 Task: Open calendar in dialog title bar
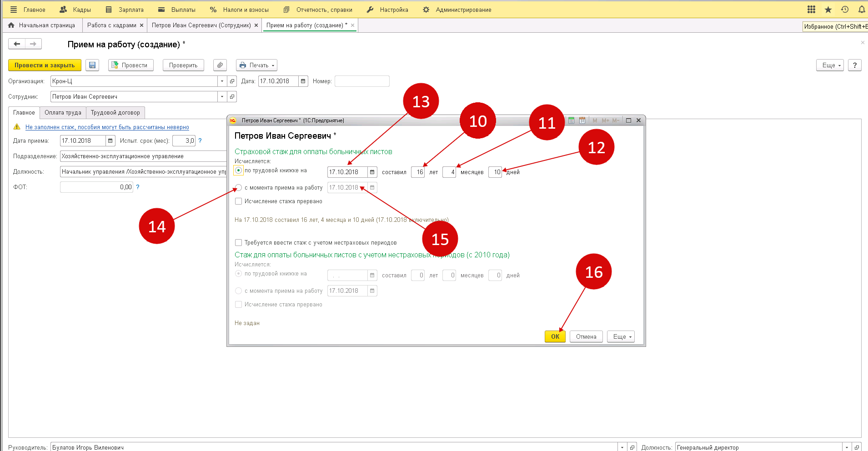point(582,120)
